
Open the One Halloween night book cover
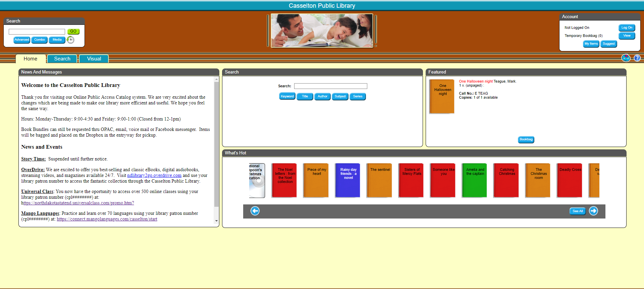coord(442,96)
